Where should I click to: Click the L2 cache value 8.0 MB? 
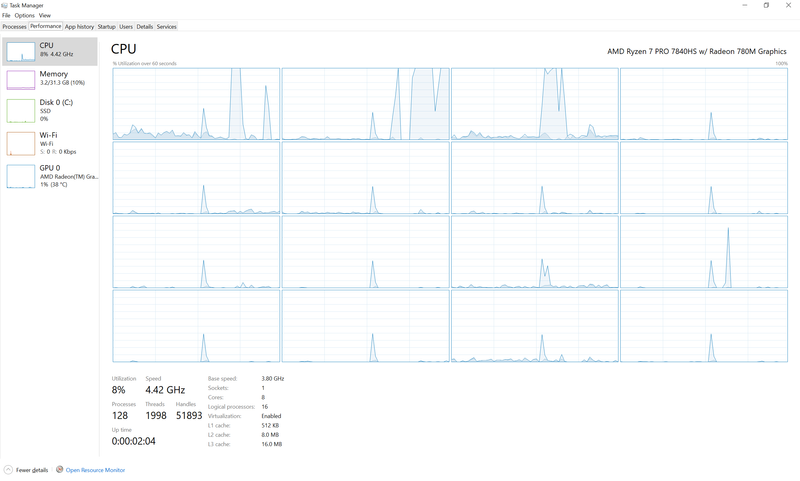pos(270,435)
